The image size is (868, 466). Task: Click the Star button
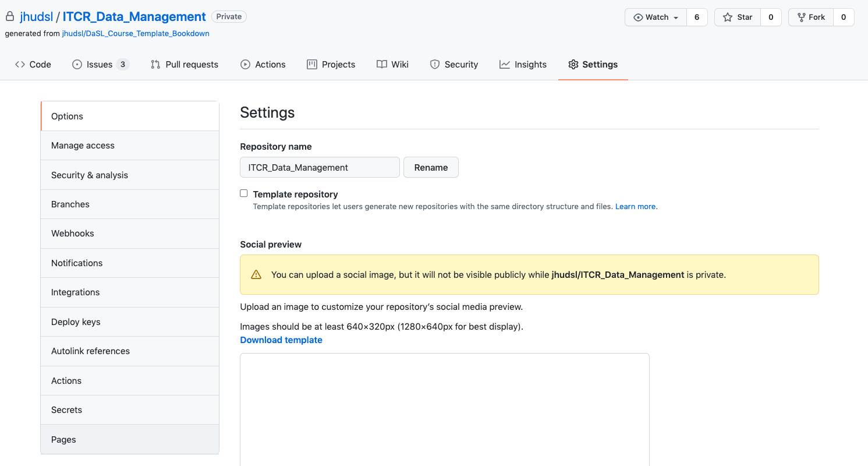point(738,17)
